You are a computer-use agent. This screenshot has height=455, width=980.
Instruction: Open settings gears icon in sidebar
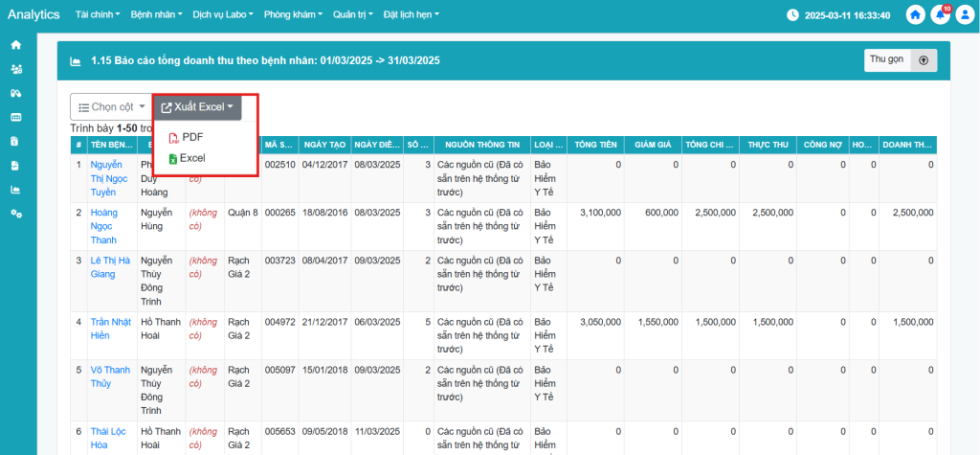(15, 213)
